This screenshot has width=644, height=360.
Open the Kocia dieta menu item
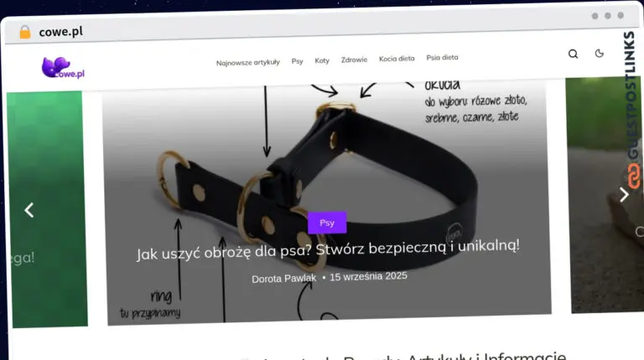[397, 59]
